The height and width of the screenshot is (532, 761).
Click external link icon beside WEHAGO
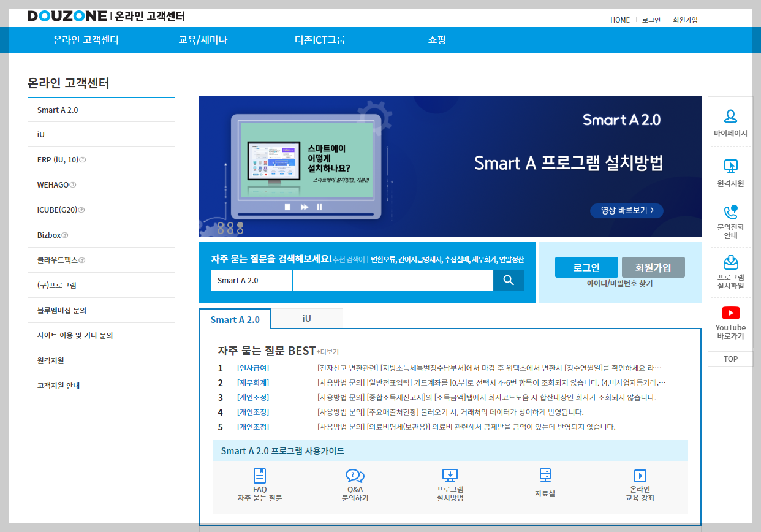click(73, 185)
